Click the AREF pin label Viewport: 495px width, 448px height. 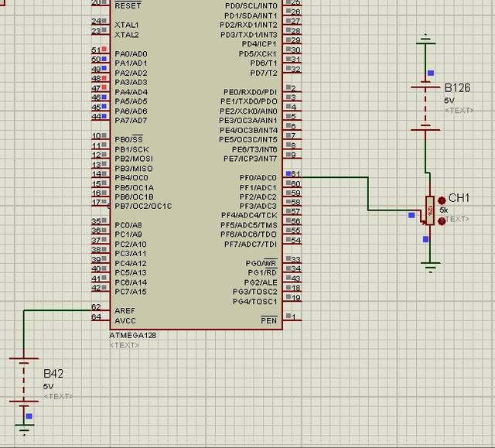(125, 311)
